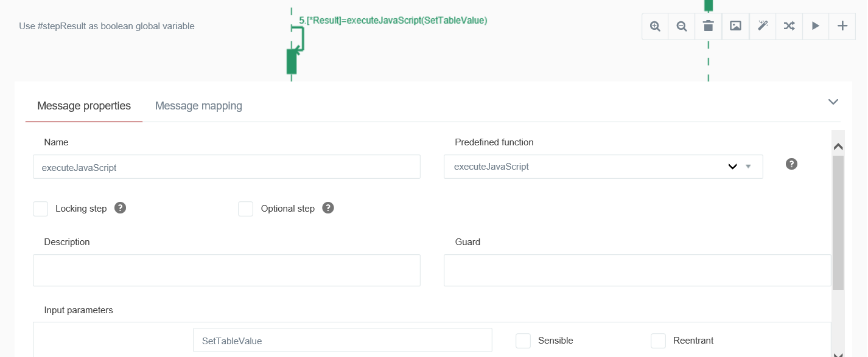
Task: Click the executeJavaScript message label in diagram
Action: [x=393, y=20]
